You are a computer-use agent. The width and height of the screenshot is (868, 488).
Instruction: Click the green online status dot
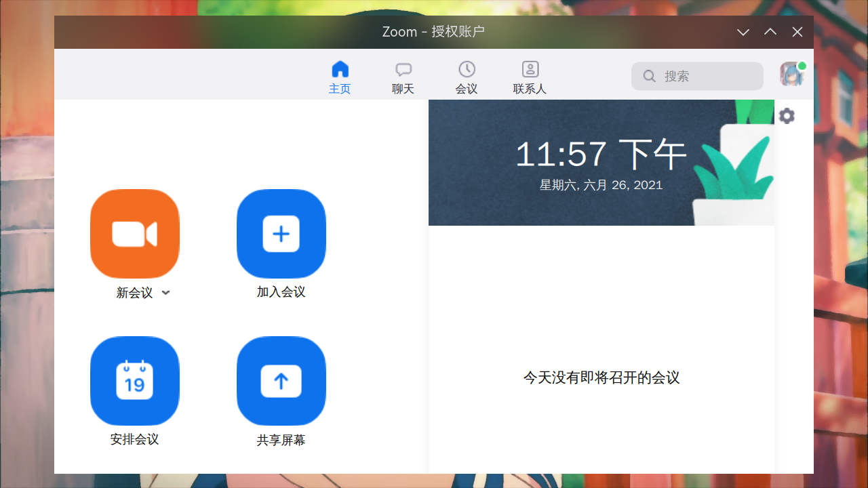pyautogui.click(x=802, y=66)
